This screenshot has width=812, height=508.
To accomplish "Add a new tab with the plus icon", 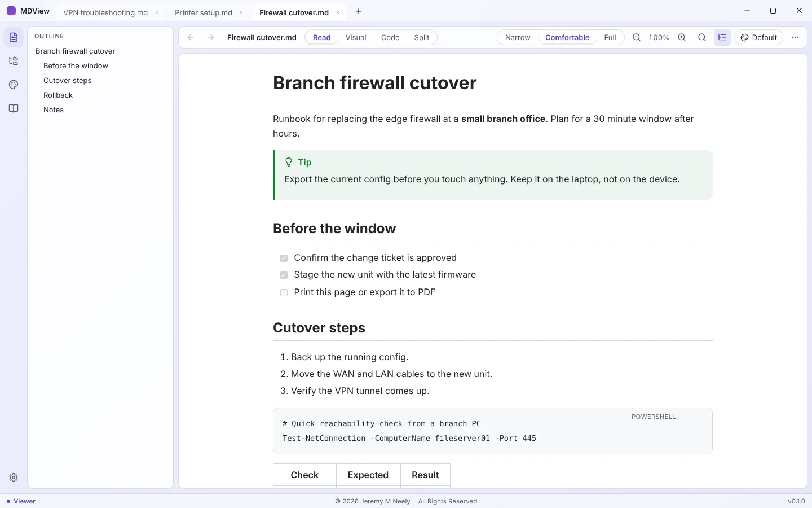I will pos(359,11).
